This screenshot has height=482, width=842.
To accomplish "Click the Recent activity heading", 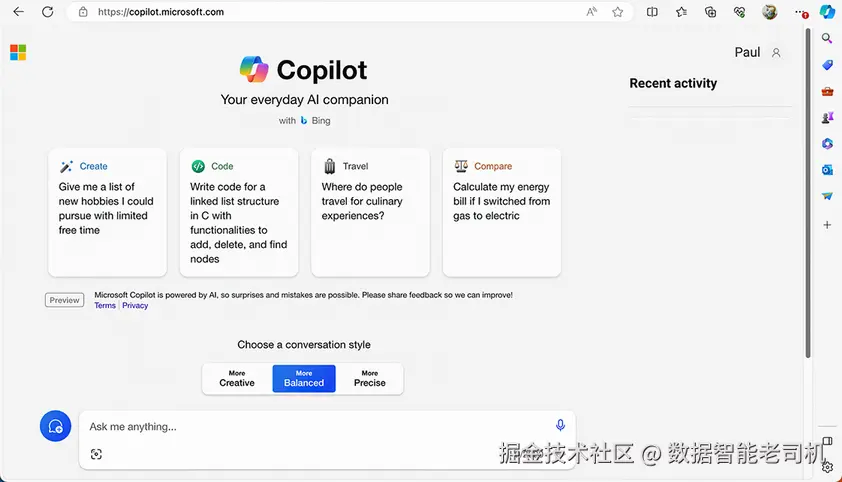I will [673, 83].
